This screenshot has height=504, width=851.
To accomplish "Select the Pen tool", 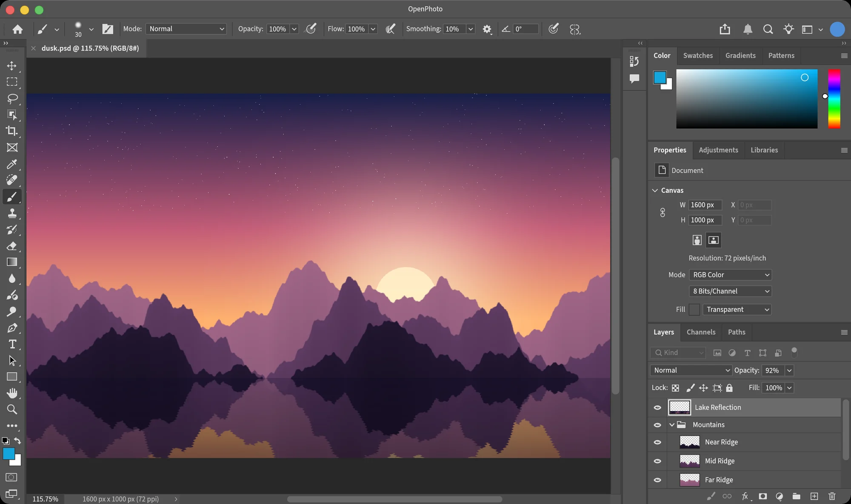I will pos(12,328).
